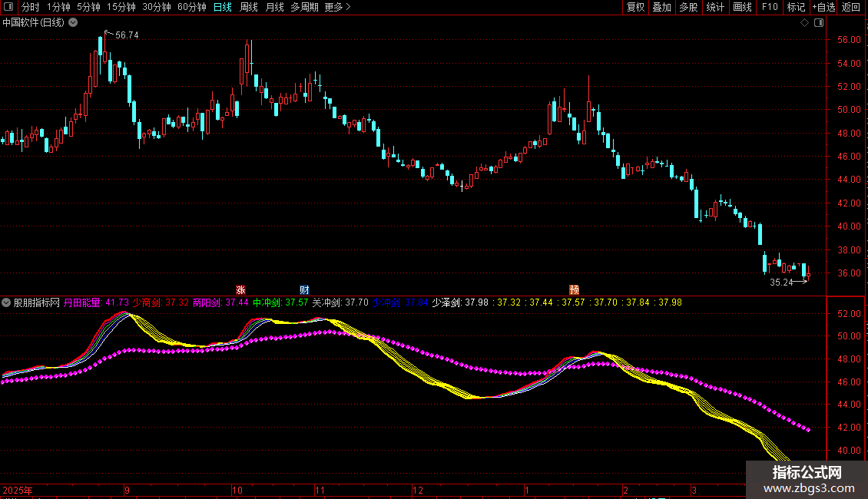Click the 预 forecast marker icon

tap(574, 289)
